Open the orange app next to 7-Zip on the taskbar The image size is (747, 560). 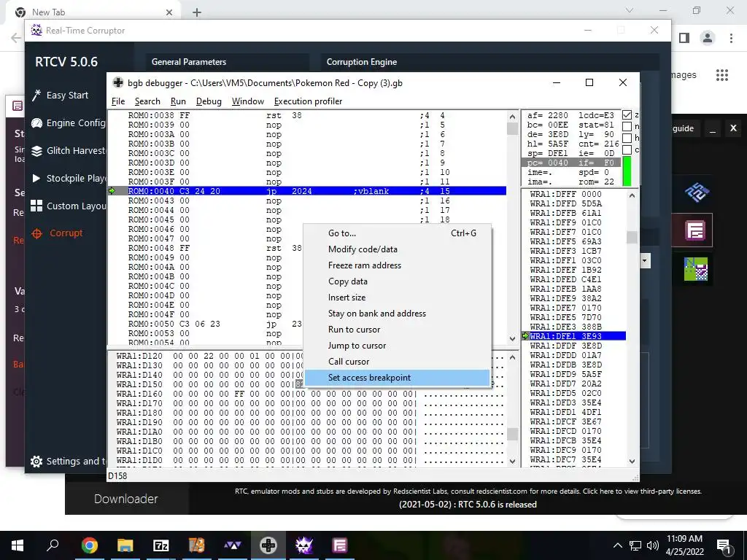(x=197, y=545)
